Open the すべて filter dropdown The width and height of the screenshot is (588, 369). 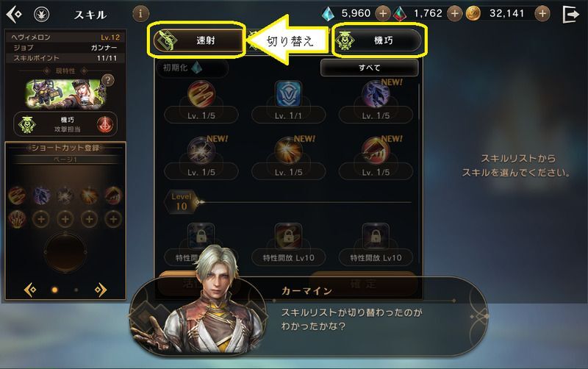click(x=370, y=68)
